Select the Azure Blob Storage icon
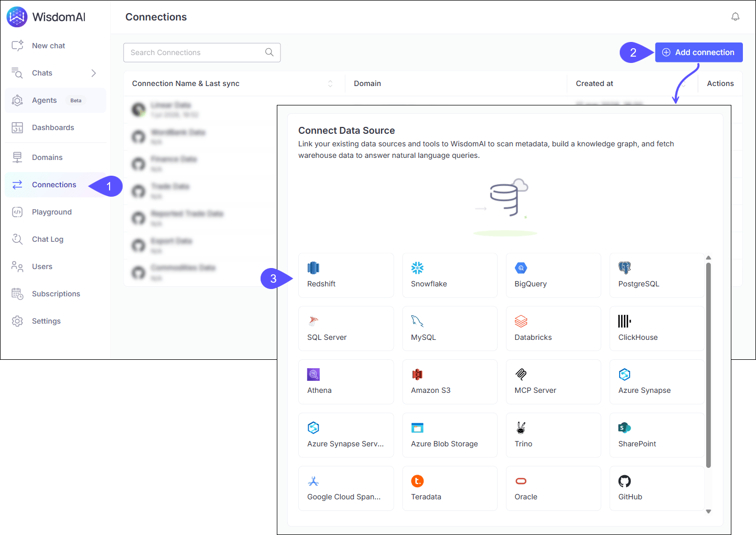 click(x=417, y=428)
